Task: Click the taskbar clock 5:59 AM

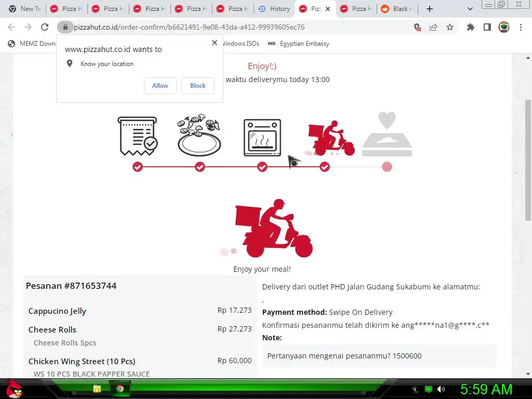Action: click(x=486, y=389)
